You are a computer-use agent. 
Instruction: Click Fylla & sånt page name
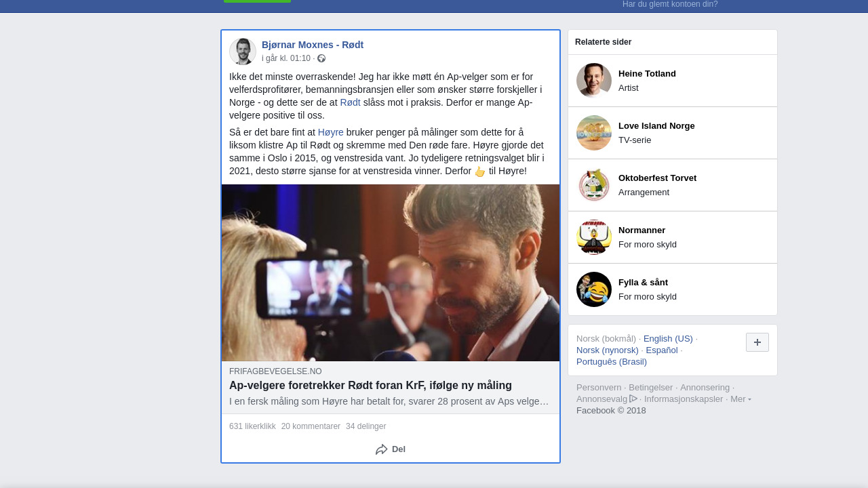click(643, 283)
